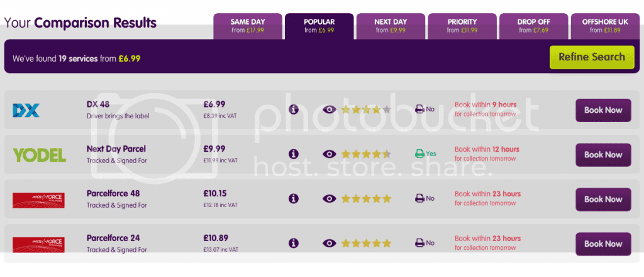Book Now for the DX 48 service

tap(602, 110)
